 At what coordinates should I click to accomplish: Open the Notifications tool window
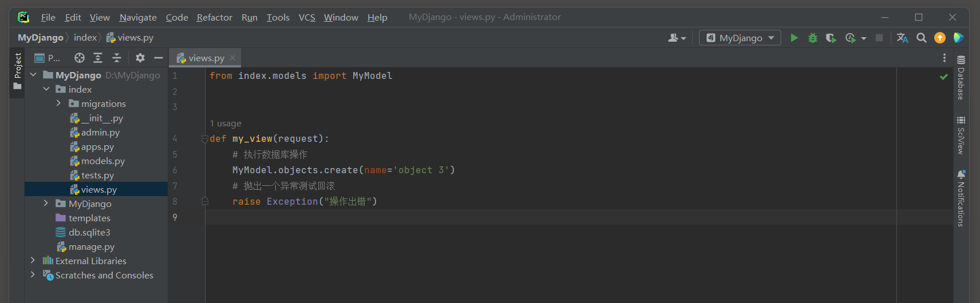[x=961, y=198]
